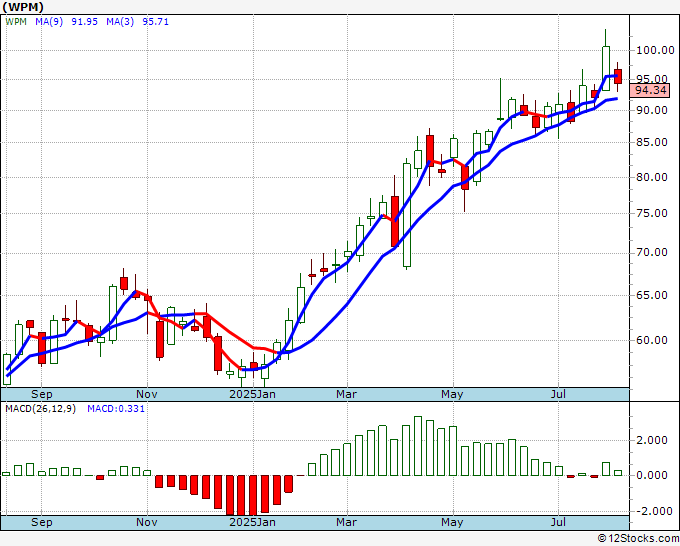Click the 95.71 moving average value
Screen dimensions: 680x546
tap(155, 22)
